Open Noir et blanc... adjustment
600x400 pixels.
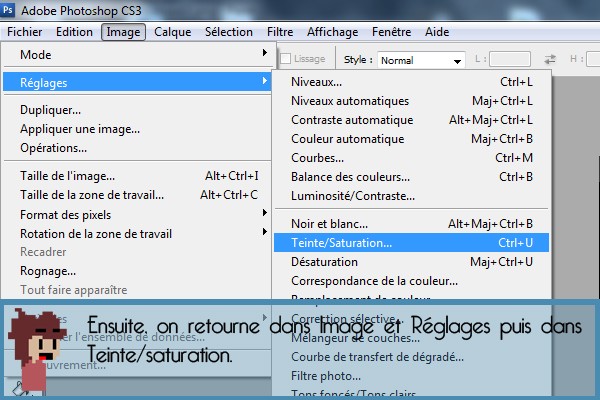point(411,224)
